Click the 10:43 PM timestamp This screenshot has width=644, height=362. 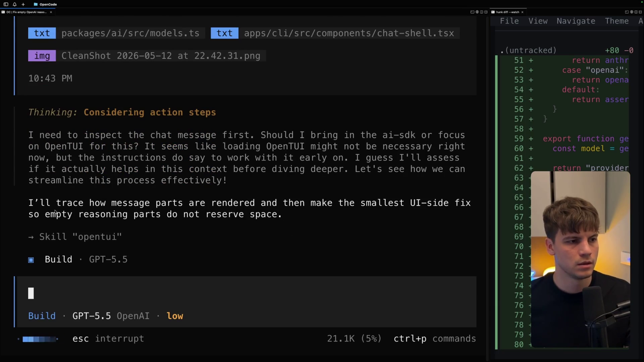tap(50, 78)
